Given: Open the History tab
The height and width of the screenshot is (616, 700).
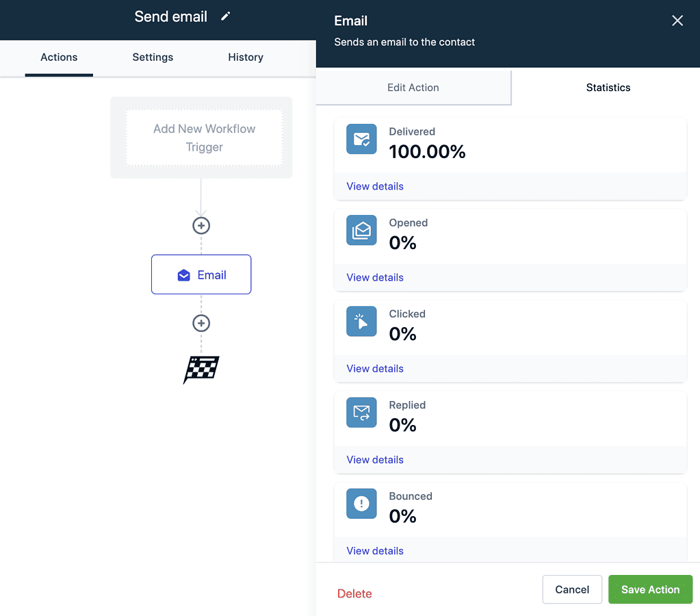Looking at the screenshot, I should click(246, 57).
